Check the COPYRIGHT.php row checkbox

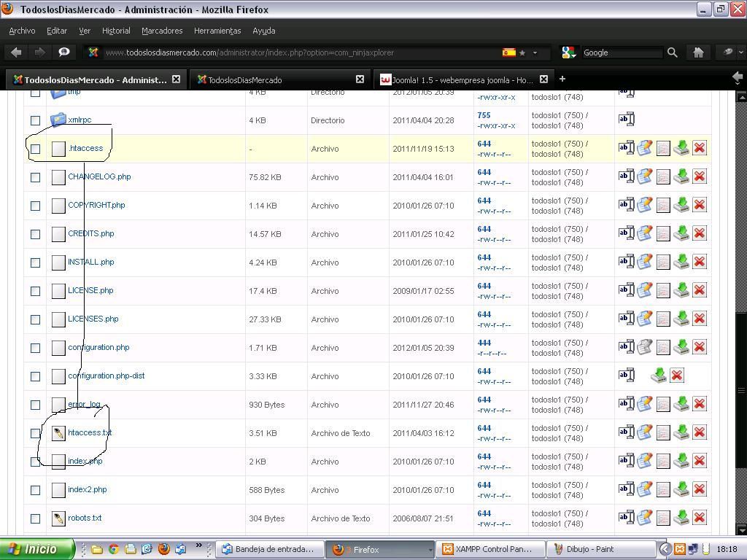(x=35, y=206)
